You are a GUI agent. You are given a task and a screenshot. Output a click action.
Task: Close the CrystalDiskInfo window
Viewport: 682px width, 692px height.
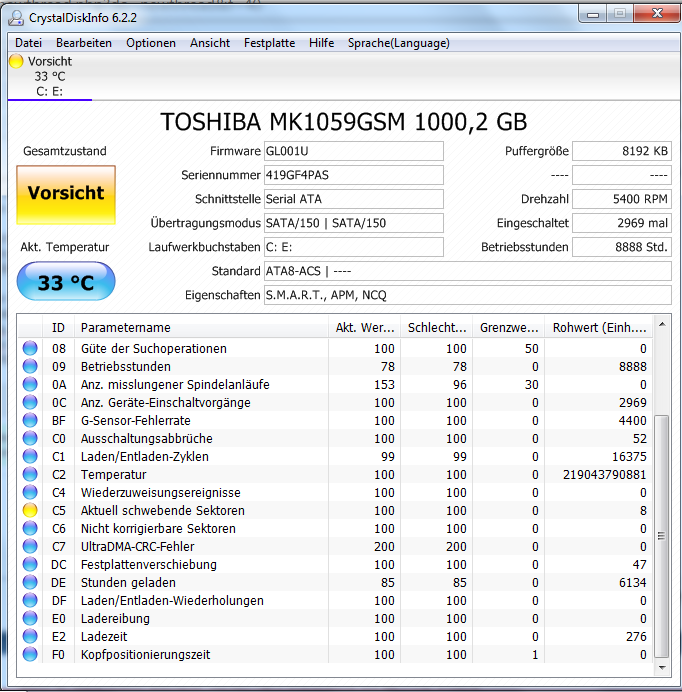[657, 14]
